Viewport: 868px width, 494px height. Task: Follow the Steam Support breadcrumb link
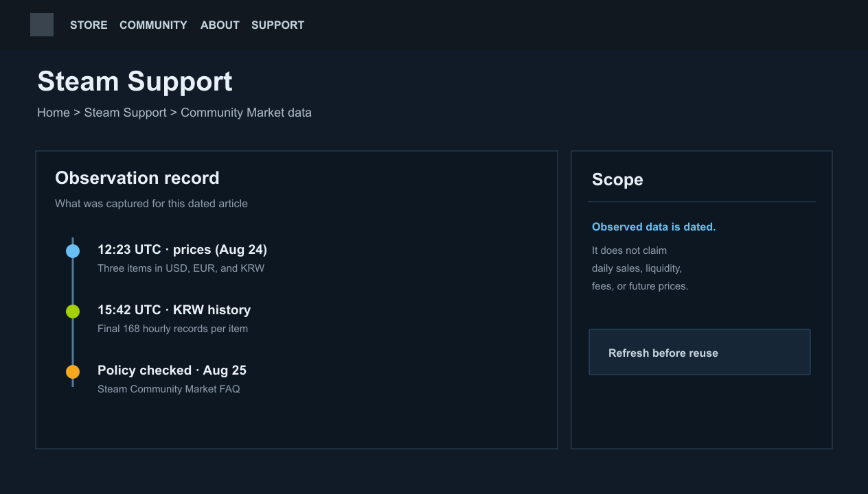(126, 113)
